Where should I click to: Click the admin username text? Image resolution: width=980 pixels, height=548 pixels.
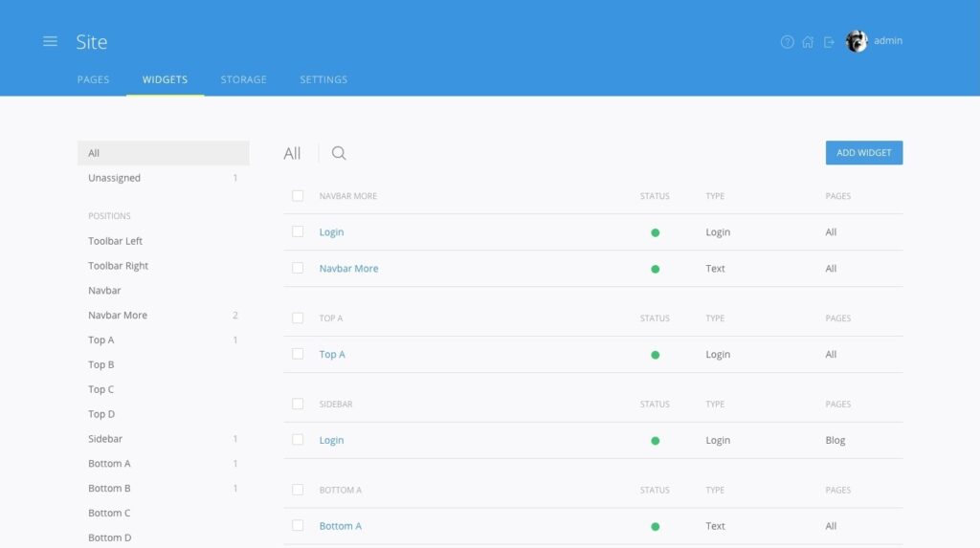888,41
